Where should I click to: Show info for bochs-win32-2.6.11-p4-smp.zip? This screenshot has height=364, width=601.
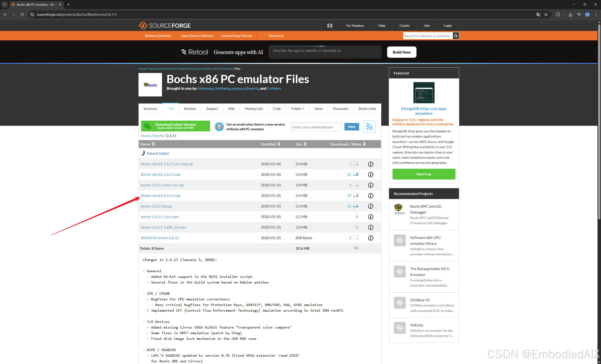[370, 164]
